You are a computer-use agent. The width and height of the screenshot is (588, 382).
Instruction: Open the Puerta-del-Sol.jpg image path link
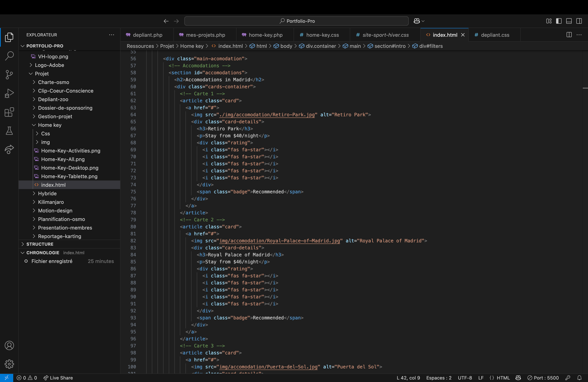pos(268,367)
